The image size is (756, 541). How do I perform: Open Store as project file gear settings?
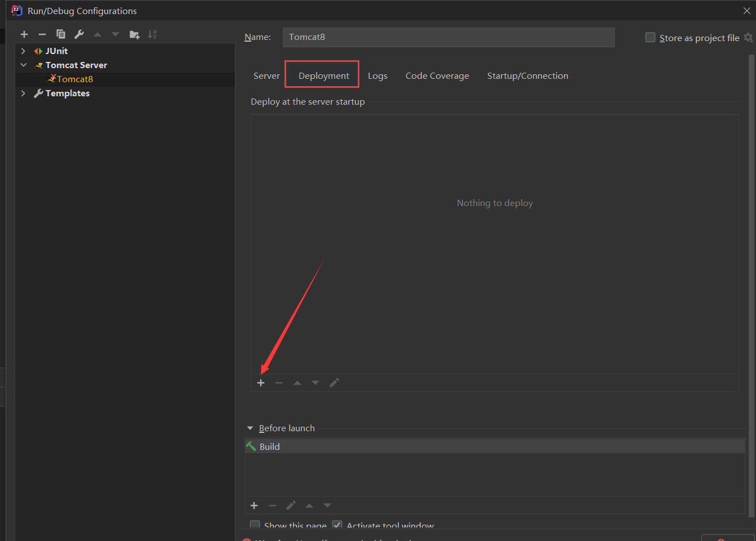coord(748,37)
